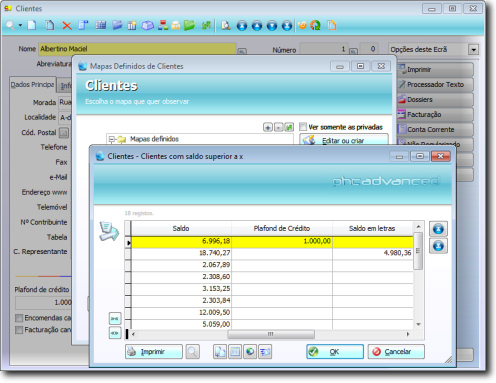This screenshot has height=383, width=496.
Task: Click the 'Plafond de Crédito' column header
Action: (282, 229)
